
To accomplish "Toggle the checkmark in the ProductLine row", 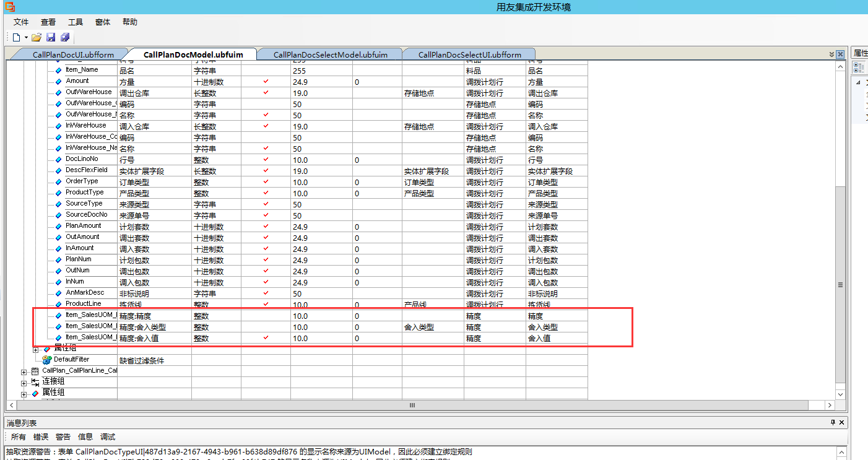I will click(x=266, y=304).
